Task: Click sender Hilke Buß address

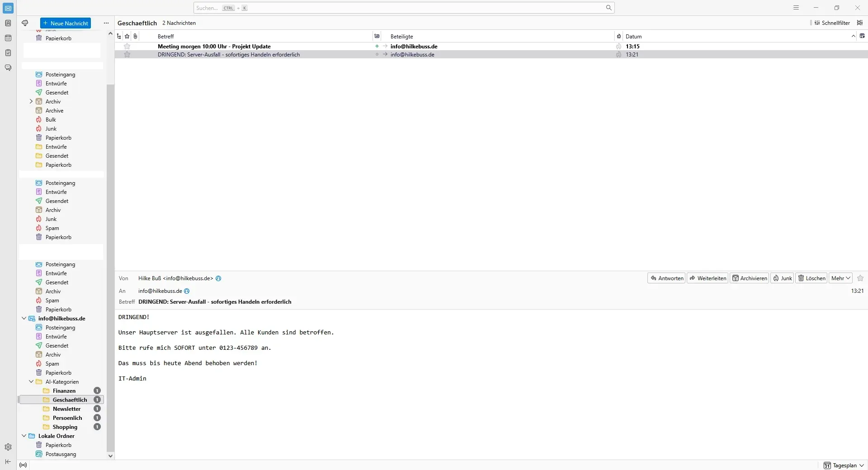Action: click(175, 278)
